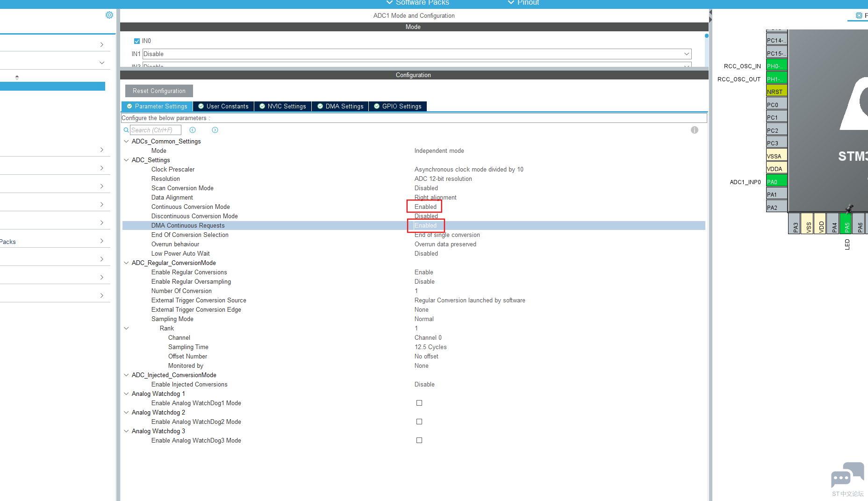Collapse the ADC_Regular_ConversionMode group
868x501 pixels.
pos(126,263)
